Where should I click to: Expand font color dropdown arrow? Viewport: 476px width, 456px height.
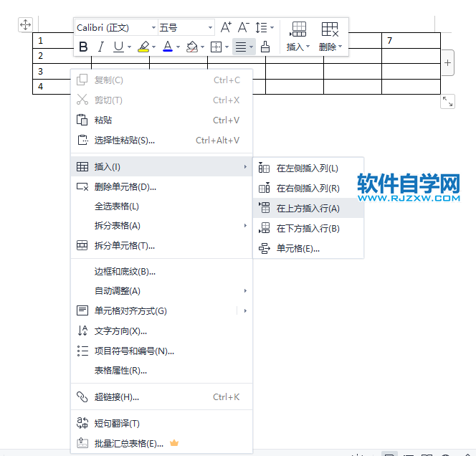point(178,47)
